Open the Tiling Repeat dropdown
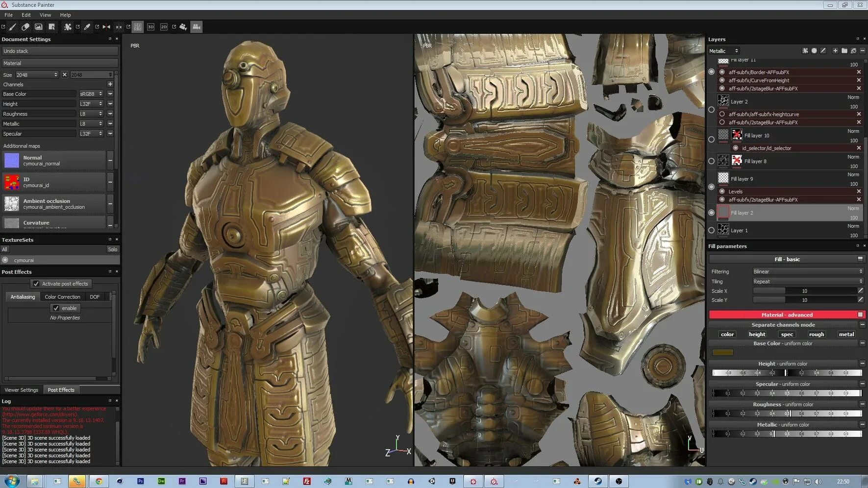Screen dimensions: 868x488 coord(808,282)
